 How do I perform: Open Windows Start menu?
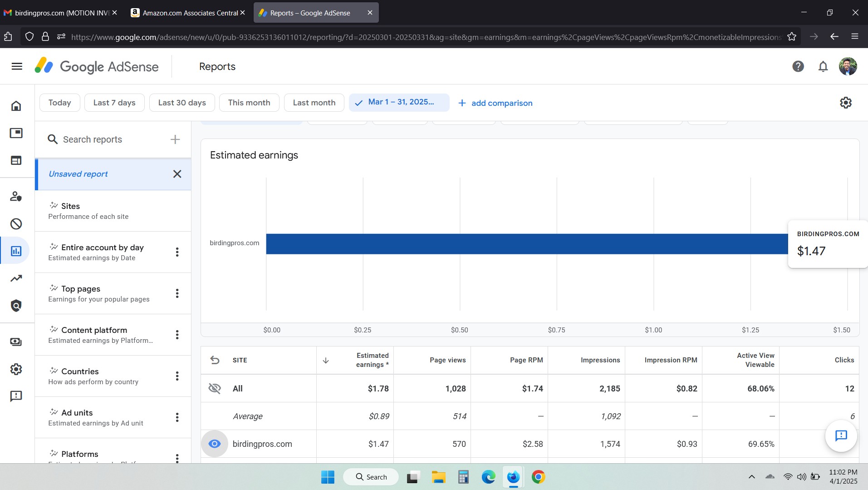[328, 477]
